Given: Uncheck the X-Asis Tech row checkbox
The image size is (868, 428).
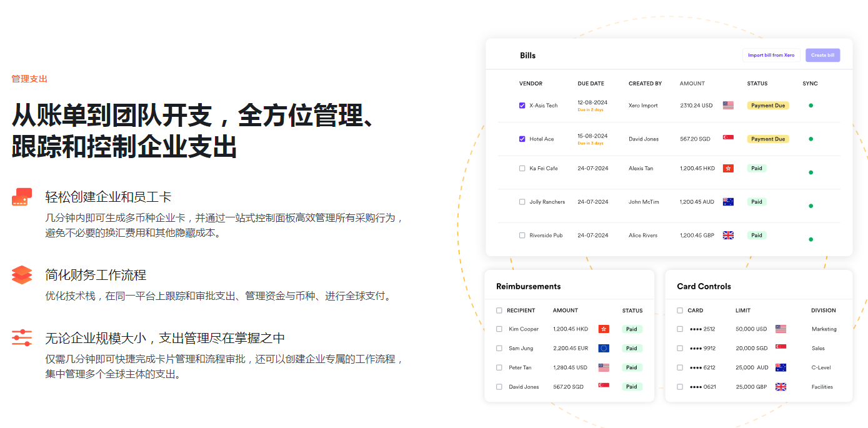Looking at the screenshot, I should [522, 105].
